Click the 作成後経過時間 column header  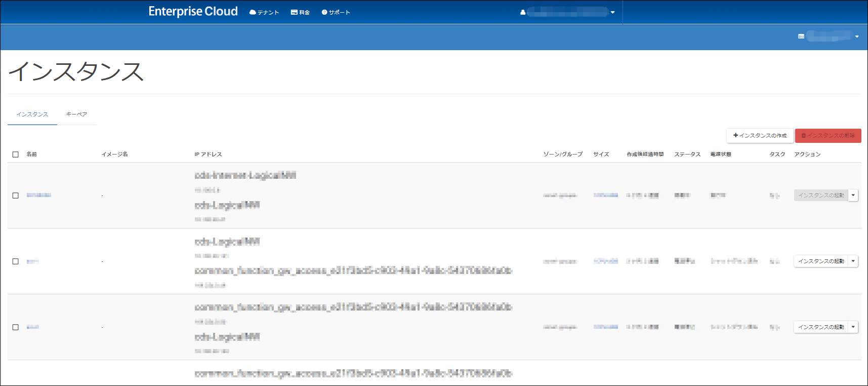[x=645, y=155]
